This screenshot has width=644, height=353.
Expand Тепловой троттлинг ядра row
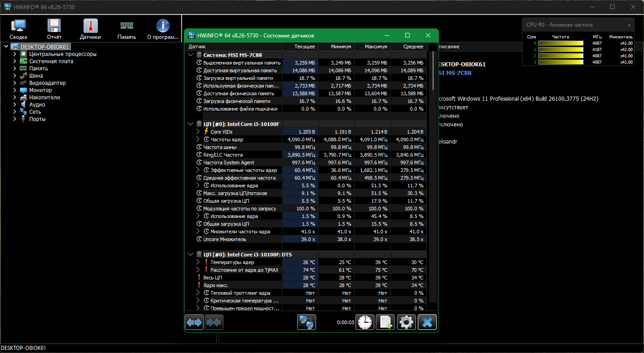click(198, 293)
